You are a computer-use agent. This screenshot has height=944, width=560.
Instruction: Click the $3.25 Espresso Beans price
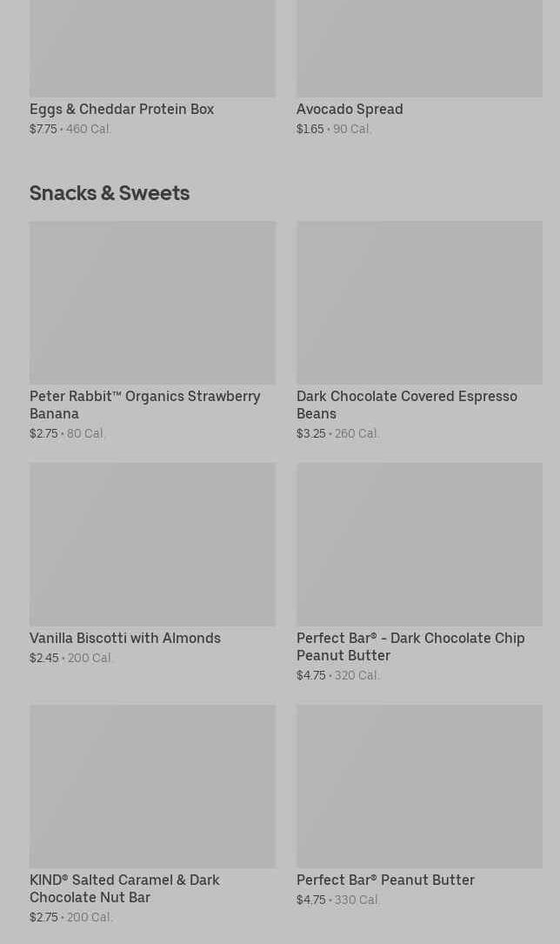coord(311,433)
